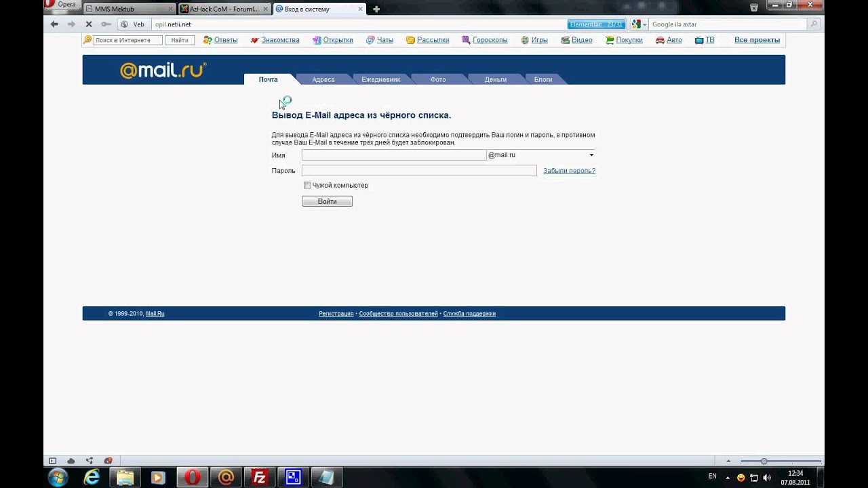This screenshot has width=868, height=488.
Task: Select the Деньги tab
Action: [495, 79]
